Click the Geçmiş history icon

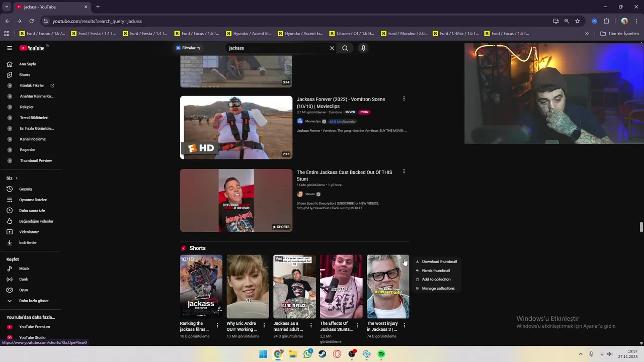pyautogui.click(x=9, y=189)
